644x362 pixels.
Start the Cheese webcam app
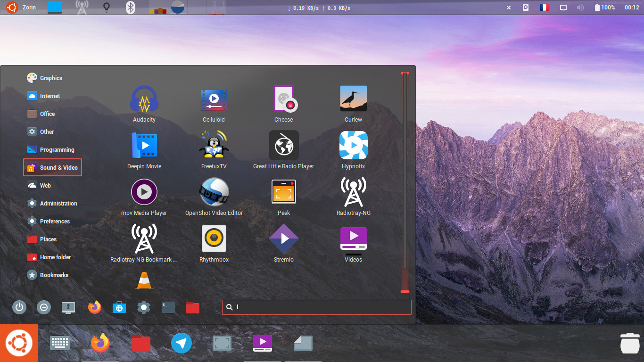point(283,104)
